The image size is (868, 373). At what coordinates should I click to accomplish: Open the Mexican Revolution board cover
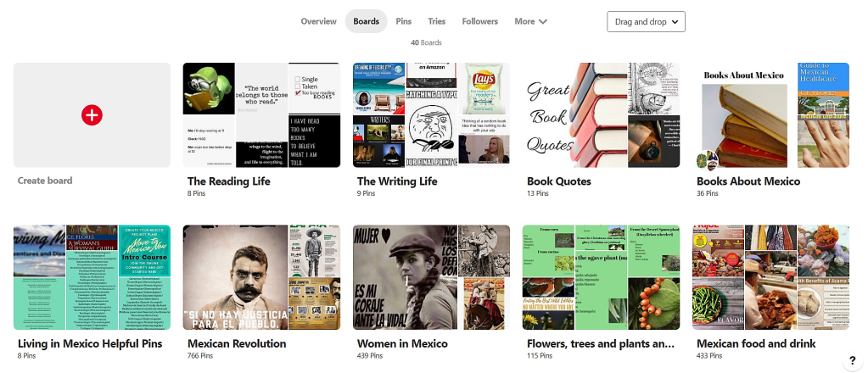tap(261, 277)
